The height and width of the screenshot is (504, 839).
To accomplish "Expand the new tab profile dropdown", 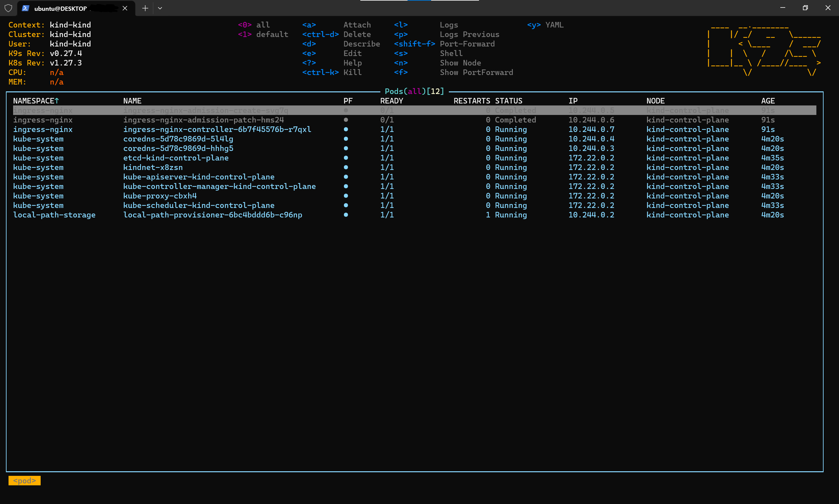I will [160, 8].
